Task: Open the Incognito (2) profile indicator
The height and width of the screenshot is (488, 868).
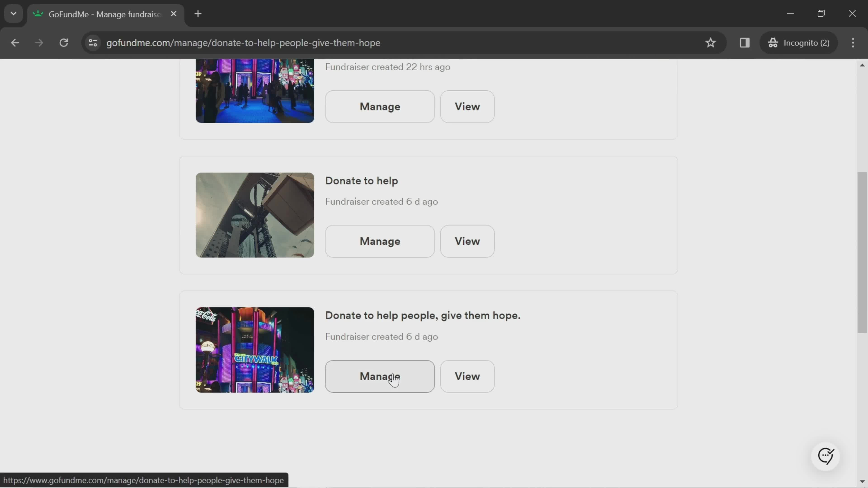Action: coord(799,43)
